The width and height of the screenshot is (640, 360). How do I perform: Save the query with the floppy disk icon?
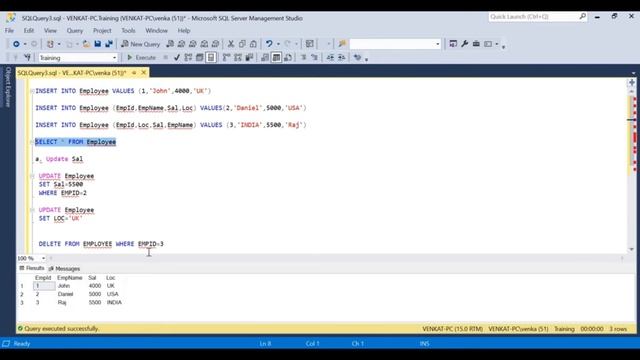coord(98,44)
